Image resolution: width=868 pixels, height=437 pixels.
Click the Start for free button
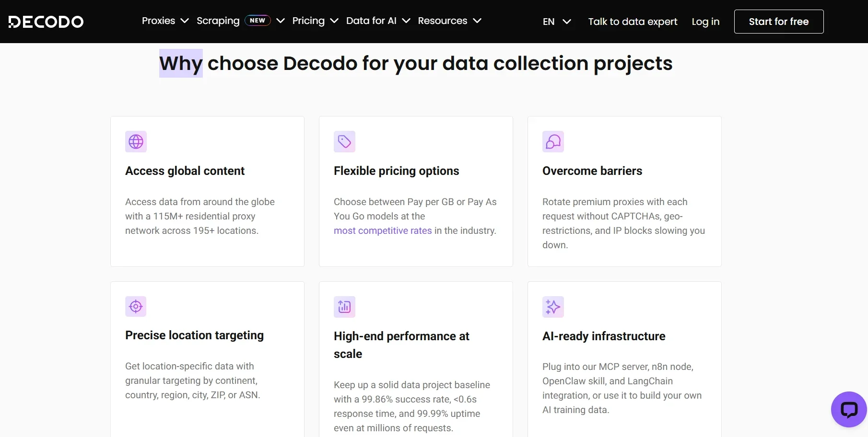(779, 22)
